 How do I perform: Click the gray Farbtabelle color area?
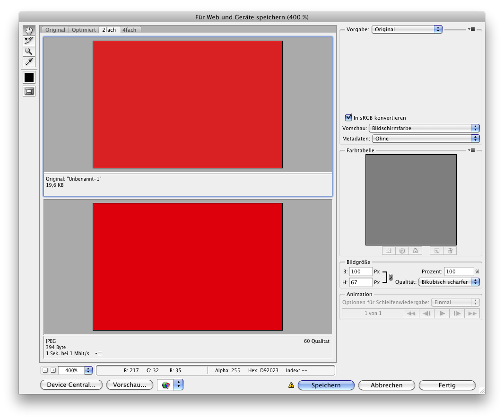[x=411, y=200]
